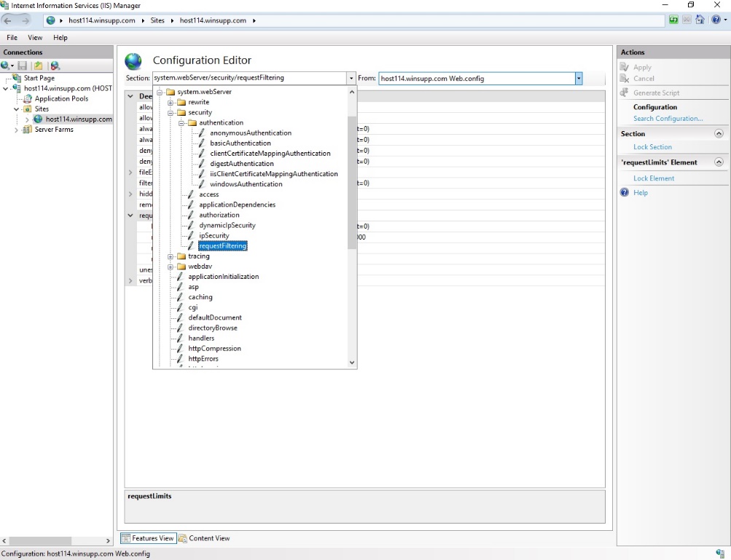Screen dimensions: 731x560
Task: Click the system.webServer folder icon
Action: (x=171, y=92)
